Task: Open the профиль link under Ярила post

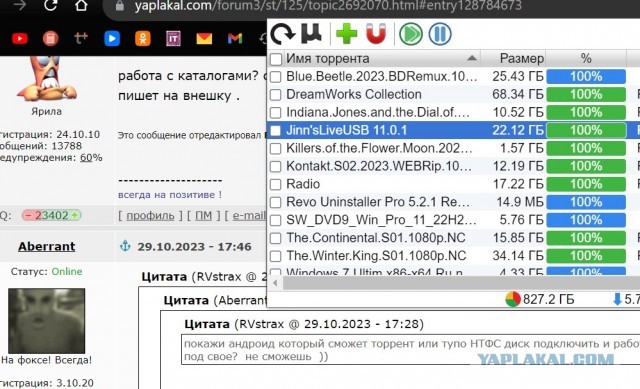Action: coord(150,216)
